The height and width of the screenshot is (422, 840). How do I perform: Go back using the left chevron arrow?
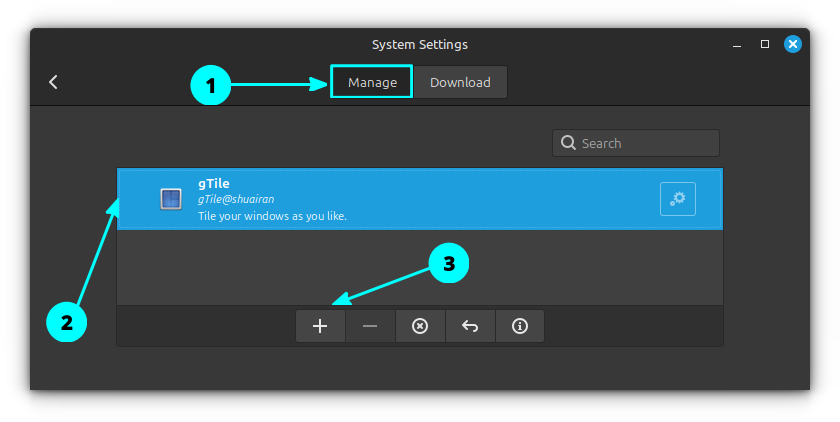tap(54, 82)
